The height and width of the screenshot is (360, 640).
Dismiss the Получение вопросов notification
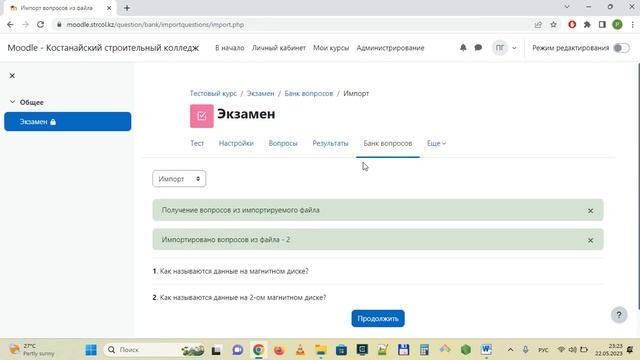[x=590, y=211]
